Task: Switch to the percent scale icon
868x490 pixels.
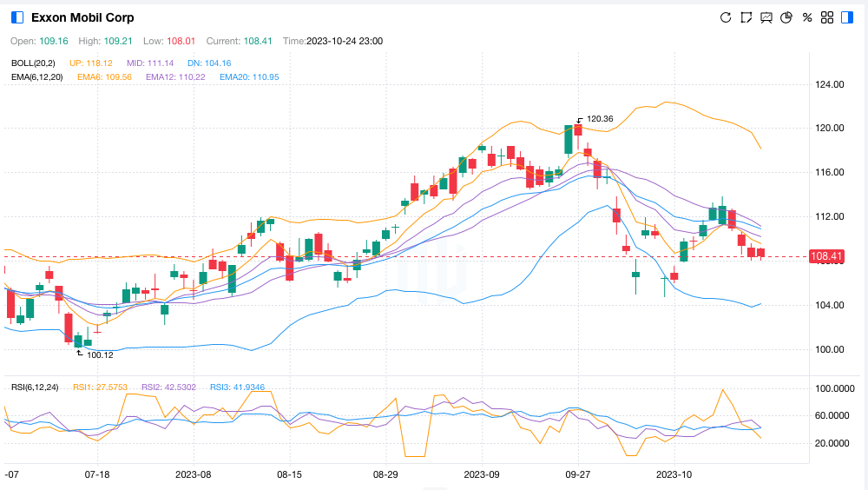Action: click(x=807, y=17)
